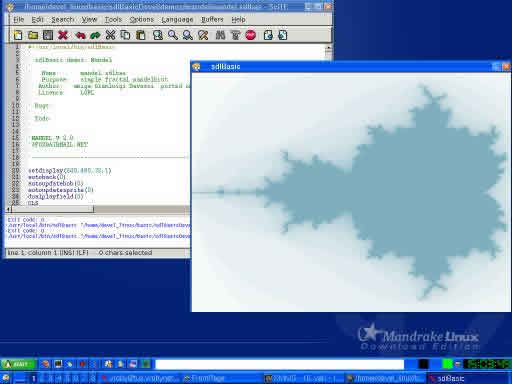The image size is (512, 384).
Task: Click the dualplayfield(0) code line
Action: click(55, 196)
